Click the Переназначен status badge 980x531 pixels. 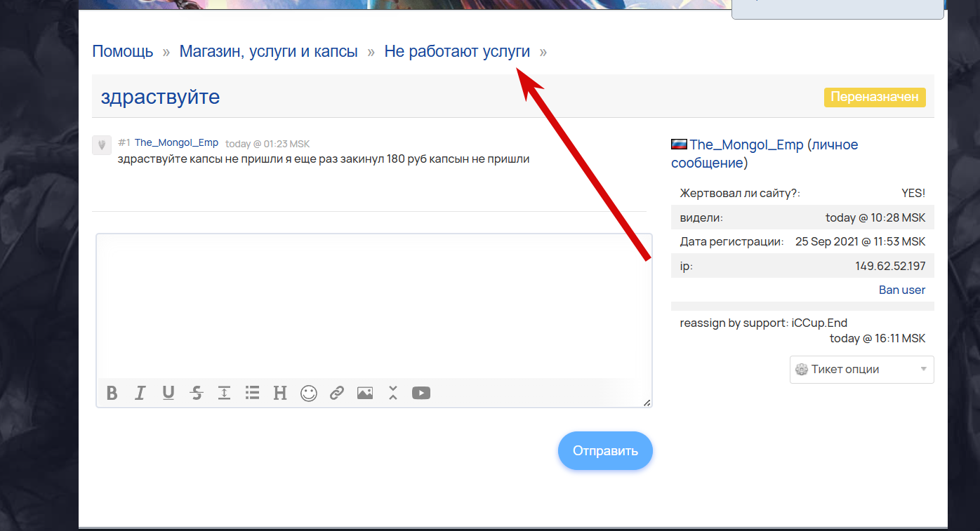(875, 97)
